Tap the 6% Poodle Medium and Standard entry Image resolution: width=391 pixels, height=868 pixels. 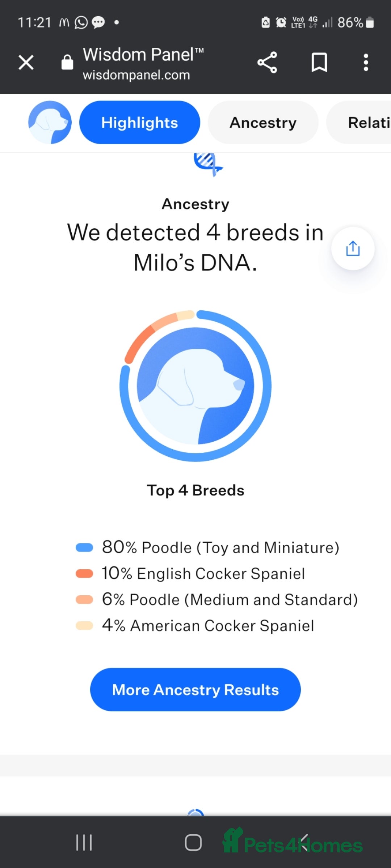tap(216, 600)
